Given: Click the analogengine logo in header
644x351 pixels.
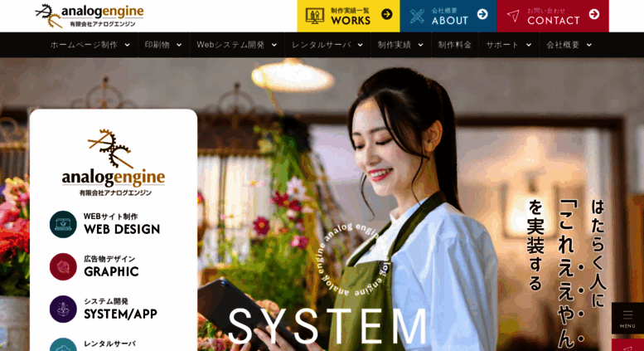Looking at the screenshot, I should [90, 16].
